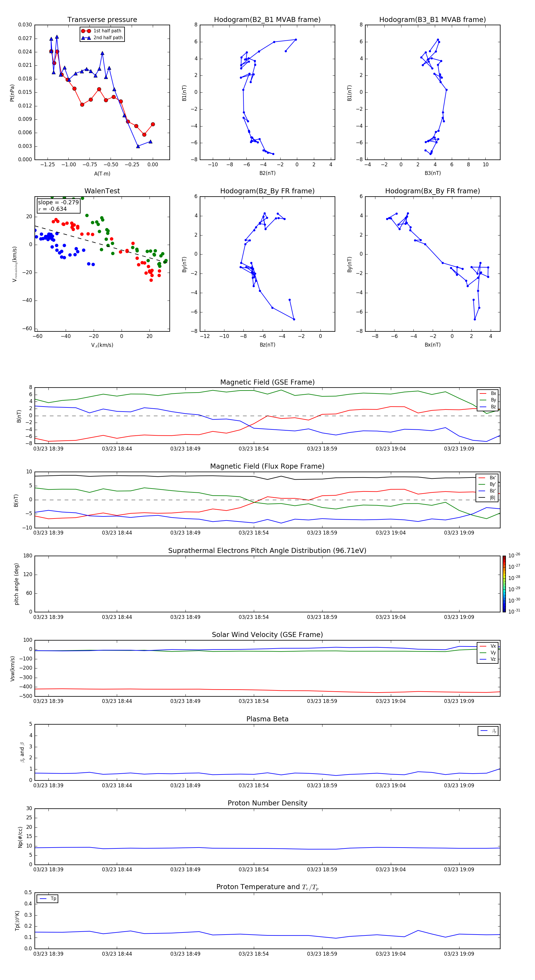Select the Bz' legend entry in Flux Rope panel
This screenshot has width=535, height=980.
(x=487, y=491)
